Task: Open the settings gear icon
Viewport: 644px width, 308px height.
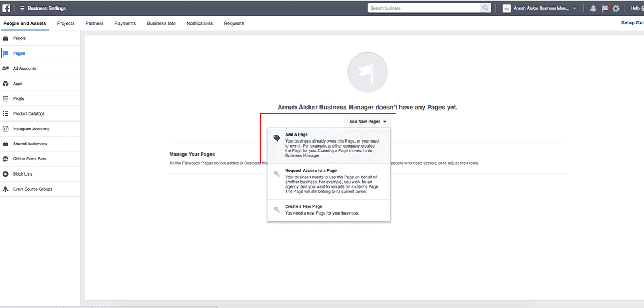Action: [x=616, y=8]
